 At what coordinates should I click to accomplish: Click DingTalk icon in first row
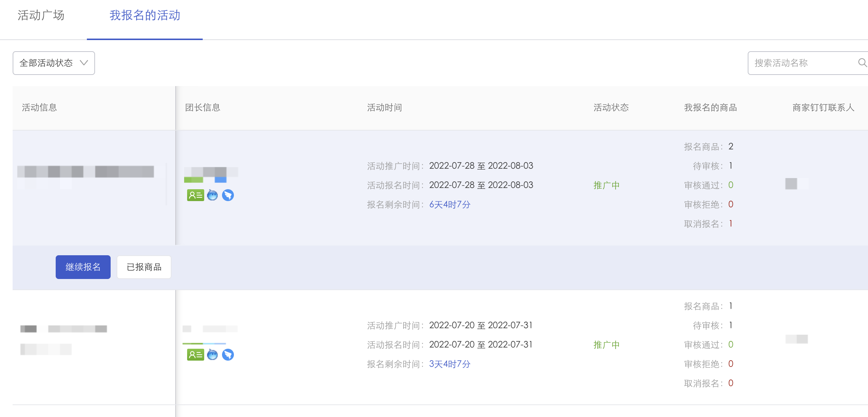click(228, 195)
